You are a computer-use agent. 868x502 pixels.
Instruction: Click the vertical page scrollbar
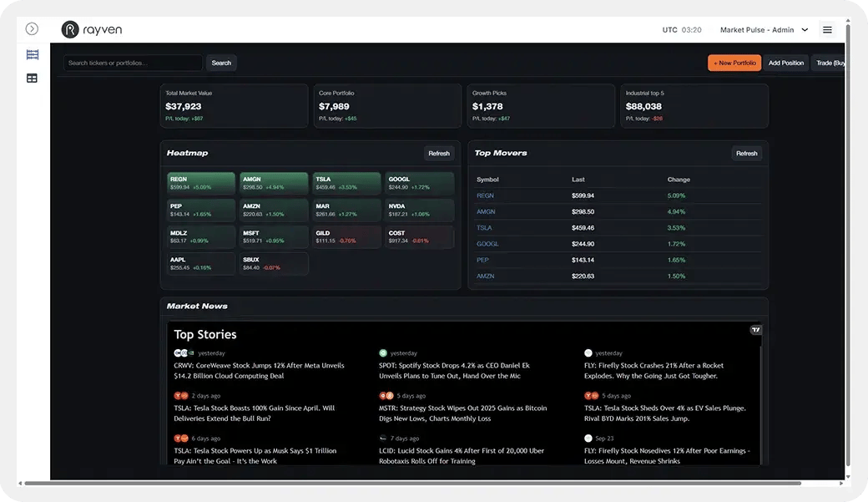(848, 244)
